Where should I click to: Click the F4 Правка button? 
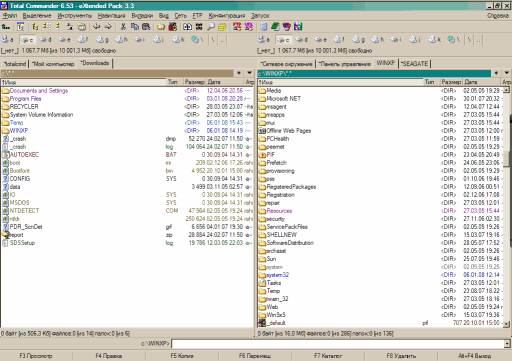coord(109,356)
